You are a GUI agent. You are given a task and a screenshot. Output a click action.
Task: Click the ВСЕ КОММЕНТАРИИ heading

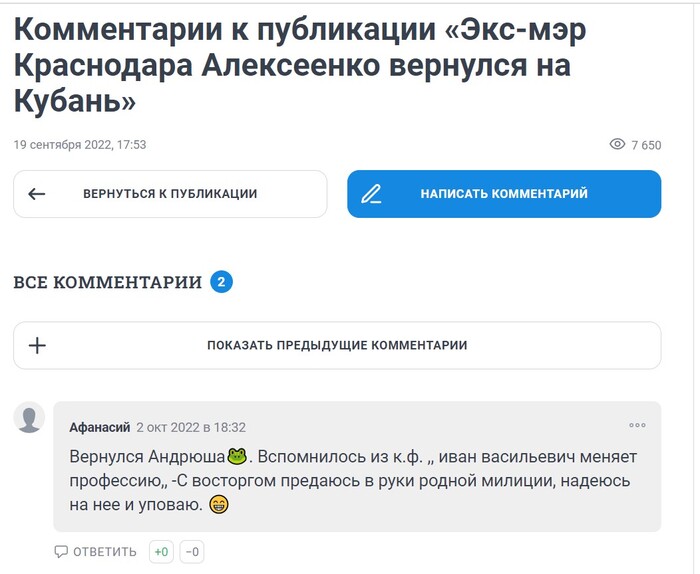[x=108, y=283]
